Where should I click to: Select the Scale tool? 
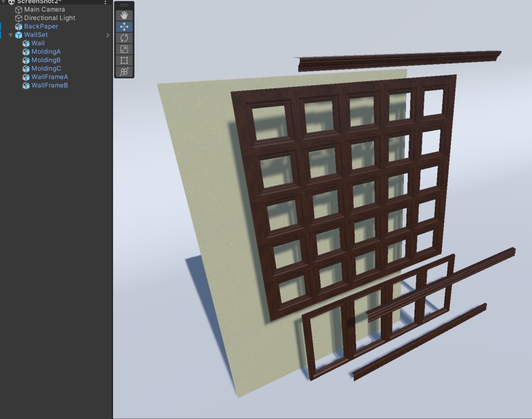point(124,49)
